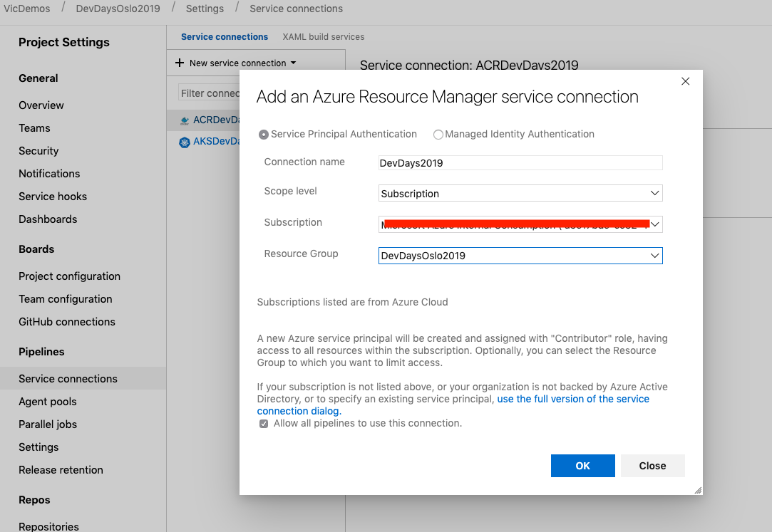The height and width of the screenshot is (532, 772).
Task: Click the Connection name field showing DevDays2019
Action: pos(520,162)
